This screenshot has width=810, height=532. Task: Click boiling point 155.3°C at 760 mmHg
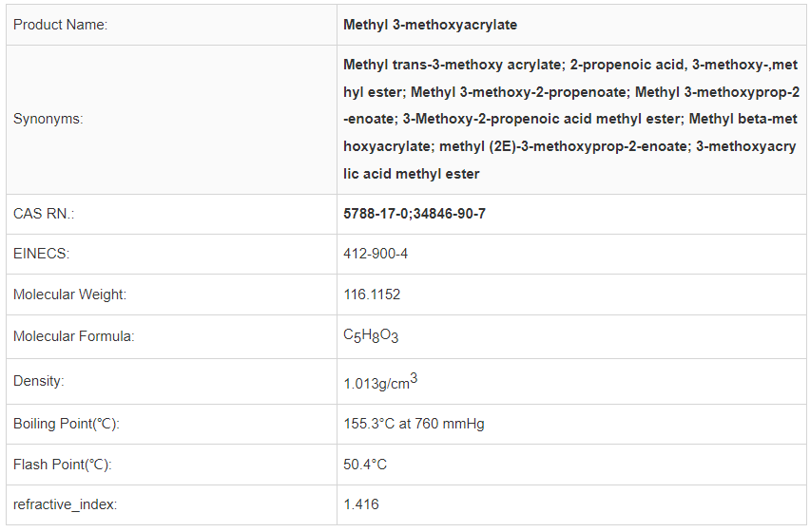(x=414, y=424)
